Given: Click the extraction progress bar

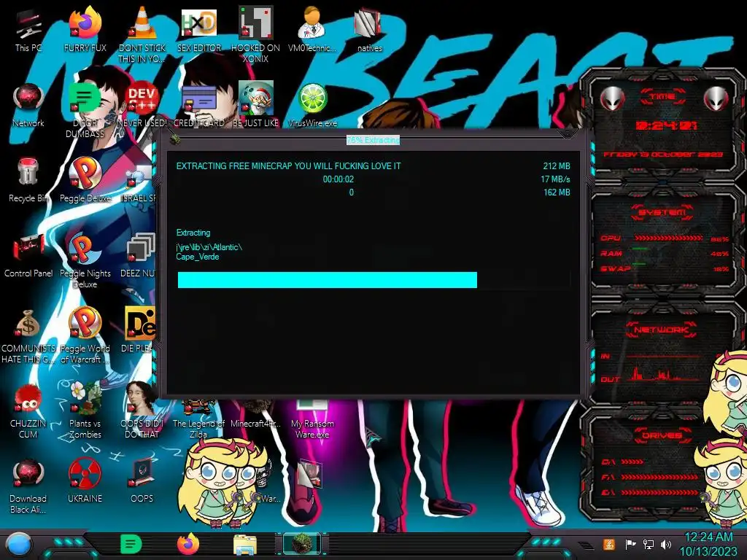Looking at the screenshot, I should (x=373, y=280).
